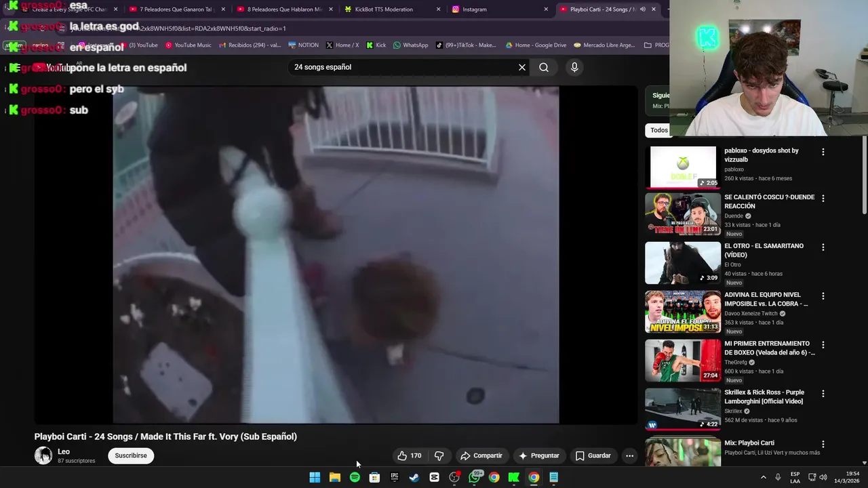Open options for EL OTRO - EL SAMARITANO video
The width and height of the screenshot is (868, 488).
tap(823, 247)
